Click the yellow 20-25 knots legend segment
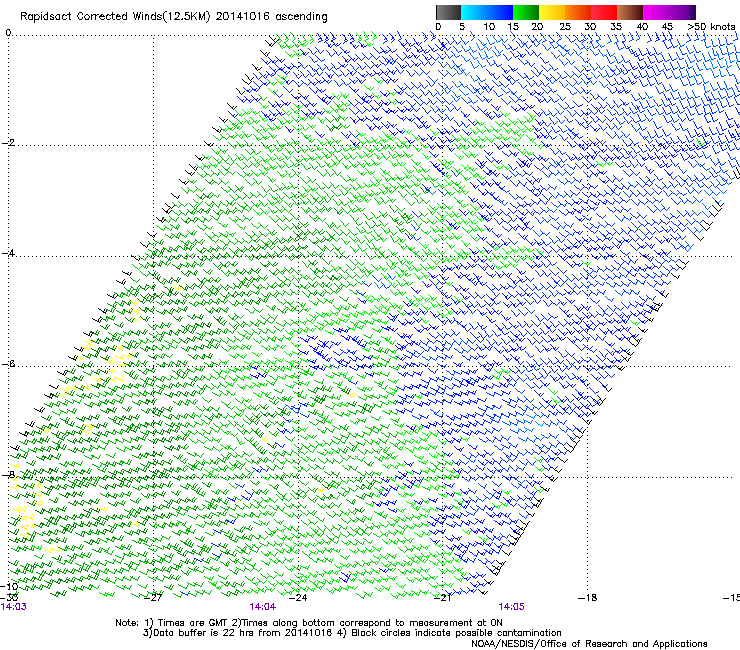 pyautogui.click(x=552, y=12)
